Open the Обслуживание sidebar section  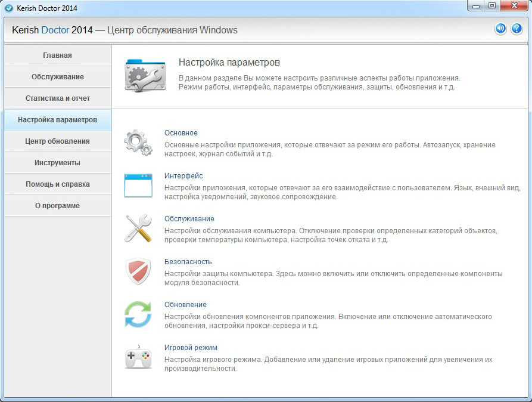coord(58,77)
